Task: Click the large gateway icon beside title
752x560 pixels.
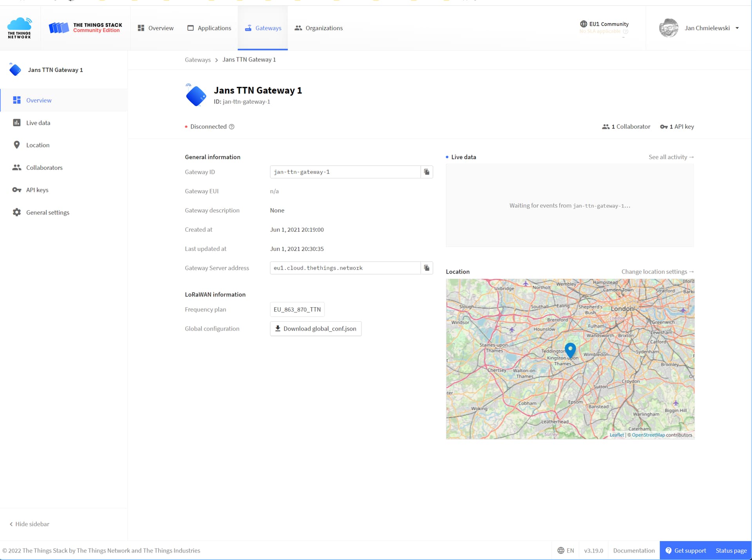Action: pos(196,95)
